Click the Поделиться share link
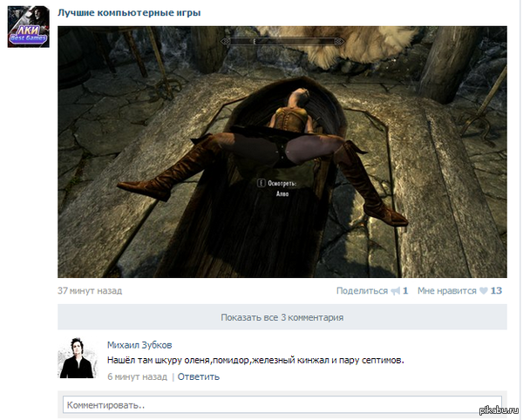Screen dimensions: 523x420 pyautogui.click(x=362, y=291)
